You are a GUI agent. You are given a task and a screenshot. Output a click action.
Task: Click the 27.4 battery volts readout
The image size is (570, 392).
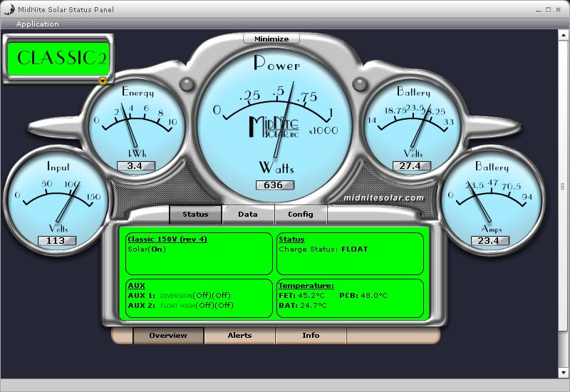[412, 166]
